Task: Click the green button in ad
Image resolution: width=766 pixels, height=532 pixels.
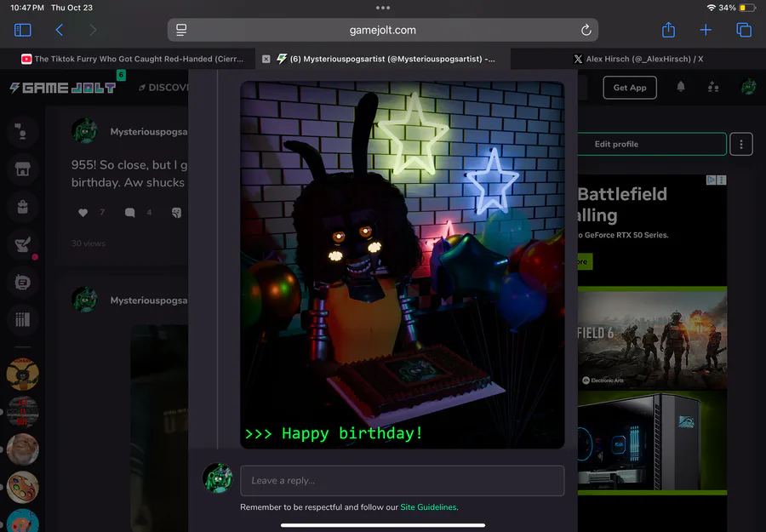Action: 586,261
